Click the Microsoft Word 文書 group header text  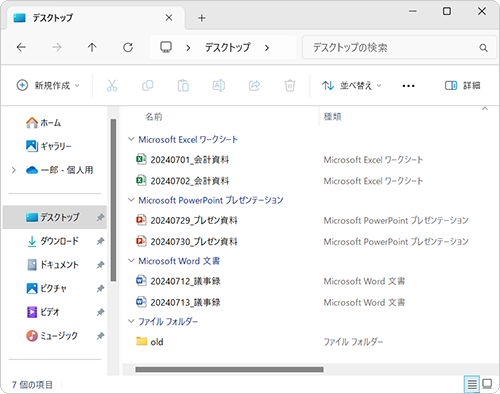(179, 261)
